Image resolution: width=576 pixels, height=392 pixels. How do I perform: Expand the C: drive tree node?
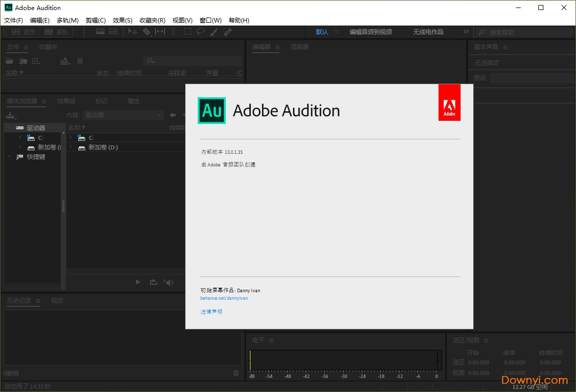pyautogui.click(x=20, y=137)
